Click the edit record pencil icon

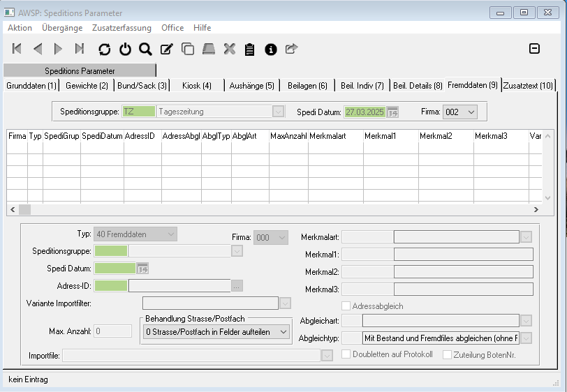166,49
